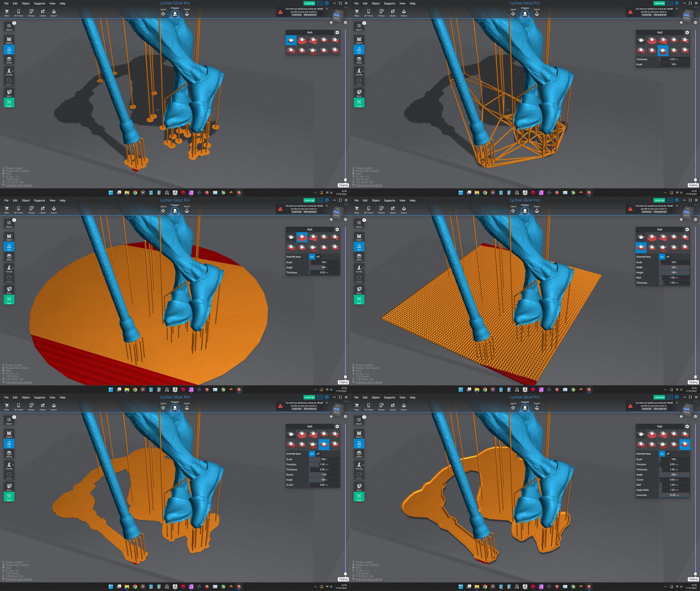Select Batch tool in the window without raft settings
The width and height of the screenshot is (700, 591).
coord(9,93)
